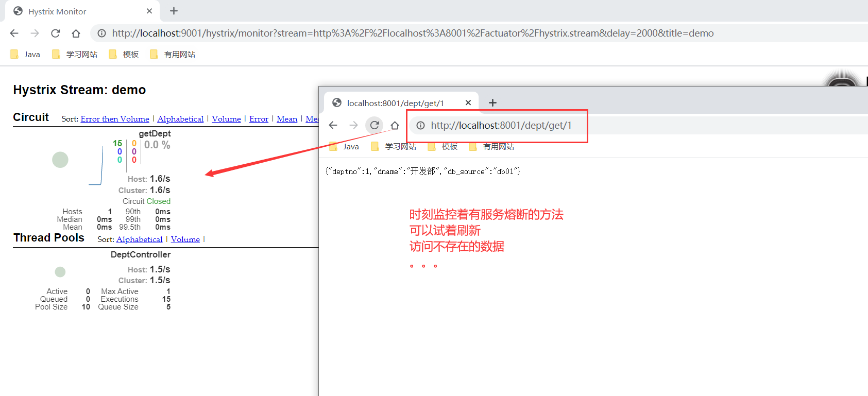Click the getDept circuit name
This screenshot has height=396, width=868.
pyautogui.click(x=155, y=134)
